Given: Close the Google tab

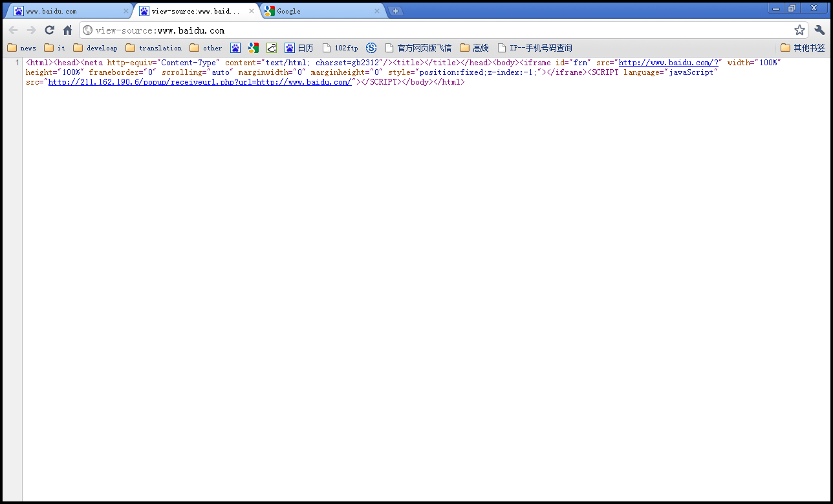Looking at the screenshot, I should pos(377,11).
